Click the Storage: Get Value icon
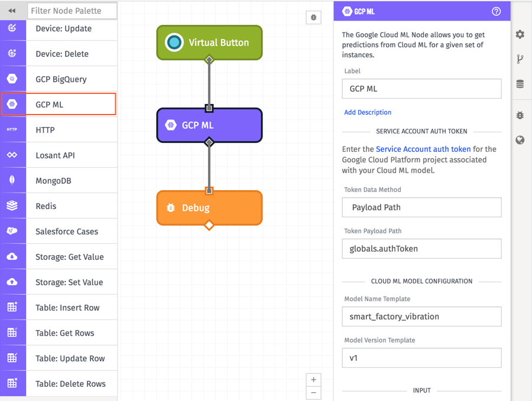 tap(12, 256)
